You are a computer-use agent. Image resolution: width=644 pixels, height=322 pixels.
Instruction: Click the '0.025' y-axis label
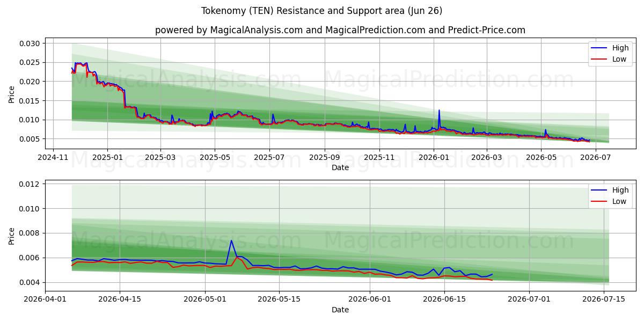pos(30,62)
